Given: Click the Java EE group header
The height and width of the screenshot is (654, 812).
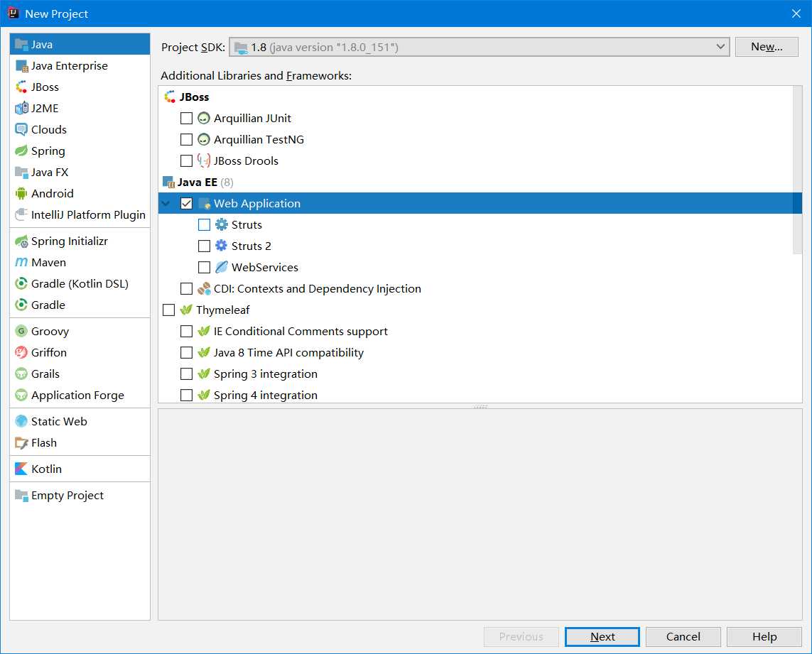Looking at the screenshot, I should click(197, 182).
